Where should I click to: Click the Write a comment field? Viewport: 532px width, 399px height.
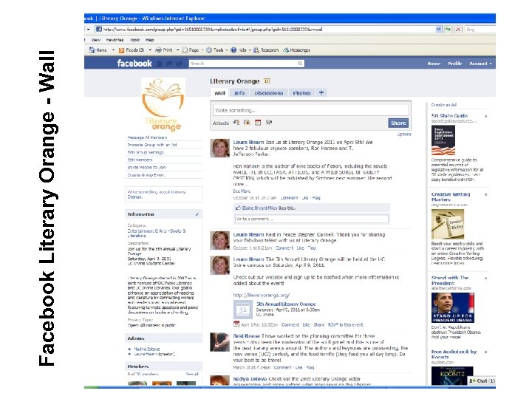(x=312, y=219)
